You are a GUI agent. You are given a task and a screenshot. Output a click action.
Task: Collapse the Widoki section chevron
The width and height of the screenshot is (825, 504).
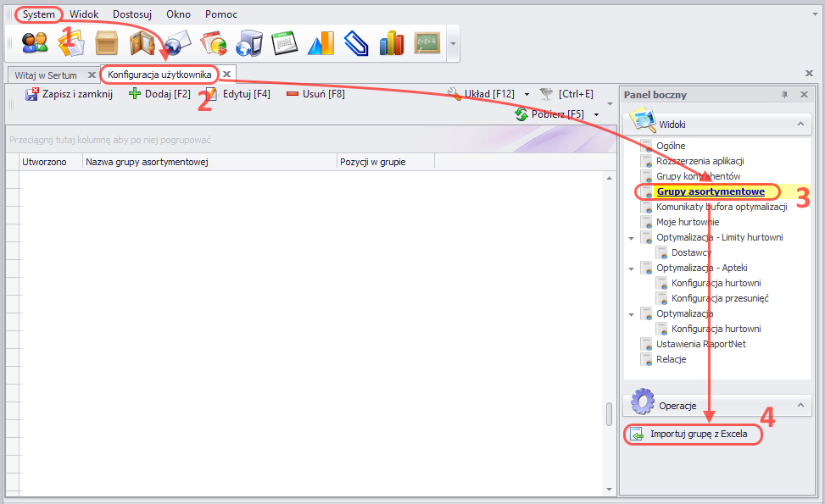coord(799,125)
